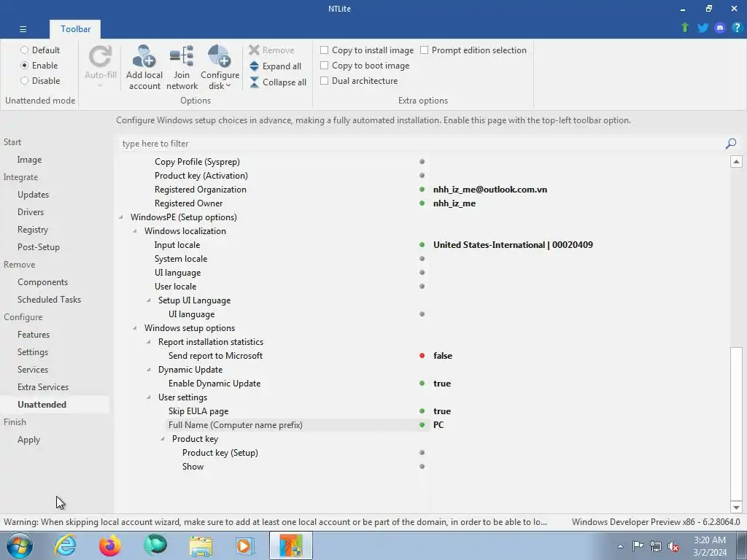This screenshot has width=747, height=560.
Task: Click Remove in the Options group
Action: (271, 50)
